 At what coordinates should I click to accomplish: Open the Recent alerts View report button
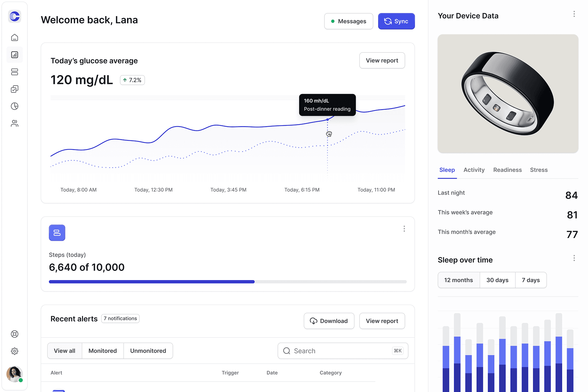pos(382,321)
